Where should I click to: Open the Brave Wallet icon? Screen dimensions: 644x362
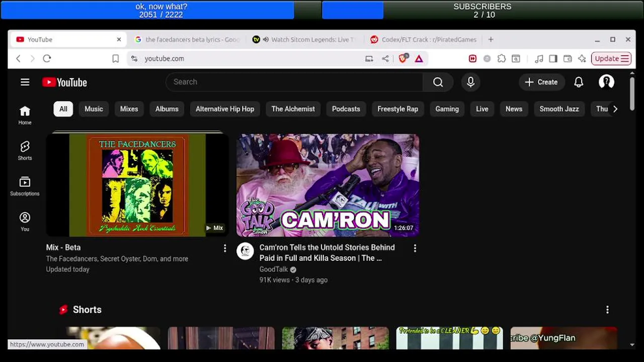tap(568, 59)
